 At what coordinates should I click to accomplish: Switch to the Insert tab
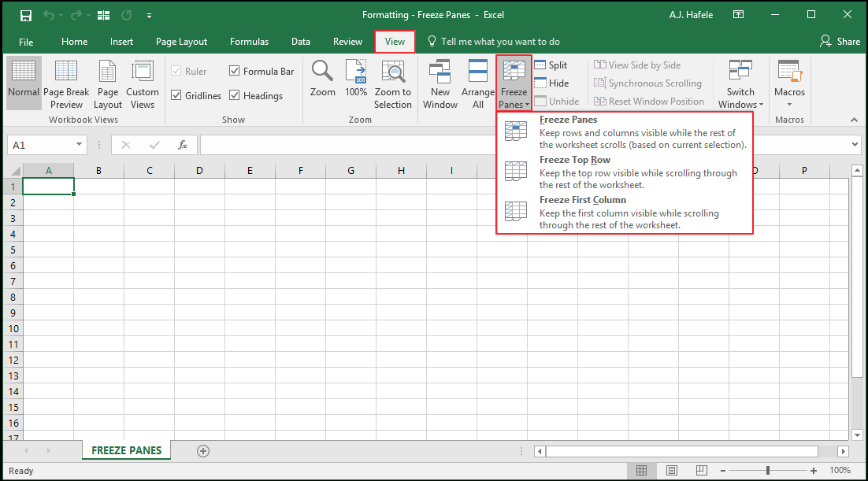coord(121,42)
